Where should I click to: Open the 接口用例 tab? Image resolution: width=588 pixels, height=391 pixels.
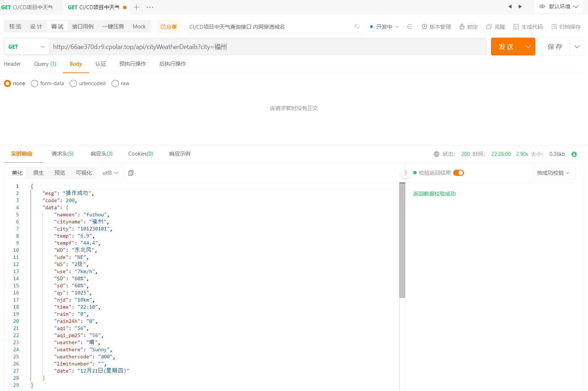(83, 26)
